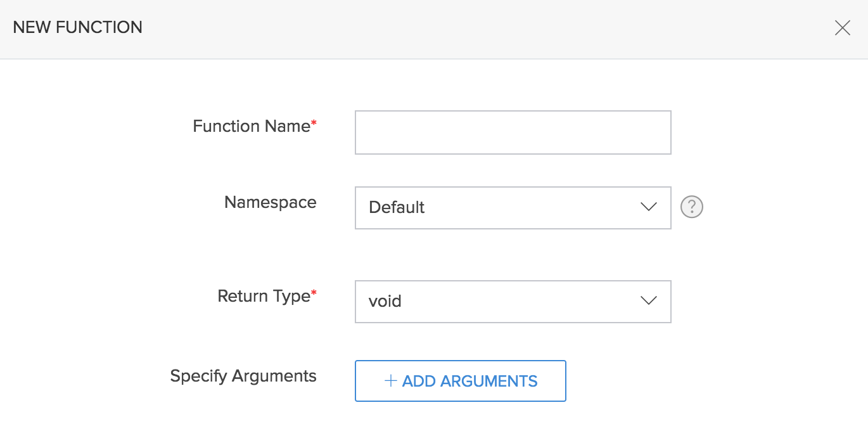Select the Default value in Namespace
The image size is (868, 431).
pyautogui.click(x=397, y=207)
